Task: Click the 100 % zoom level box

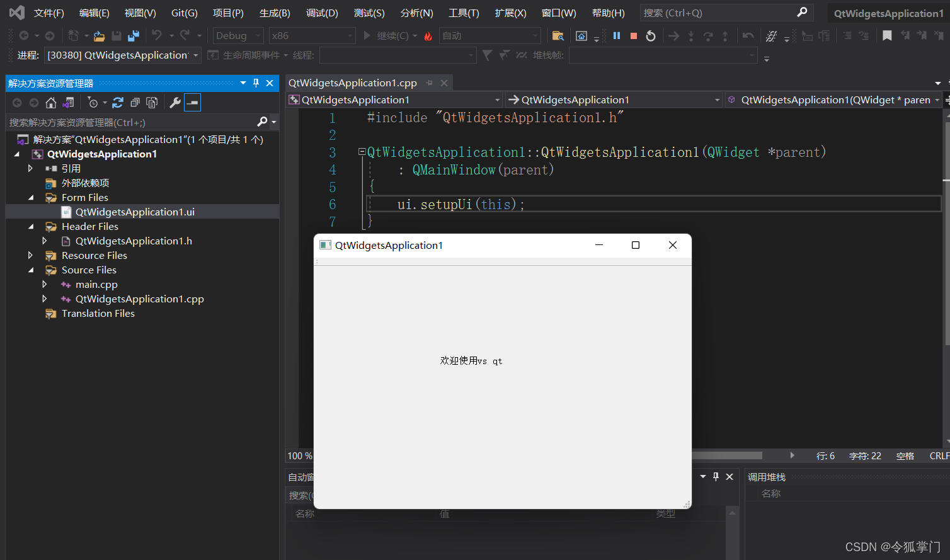Action: (x=300, y=455)
